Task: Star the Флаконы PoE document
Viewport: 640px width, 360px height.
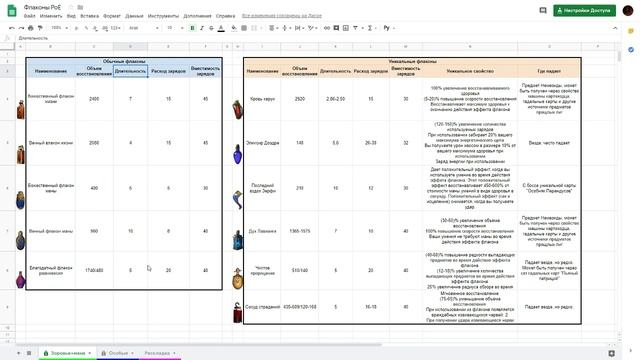Action: [71, 7]
